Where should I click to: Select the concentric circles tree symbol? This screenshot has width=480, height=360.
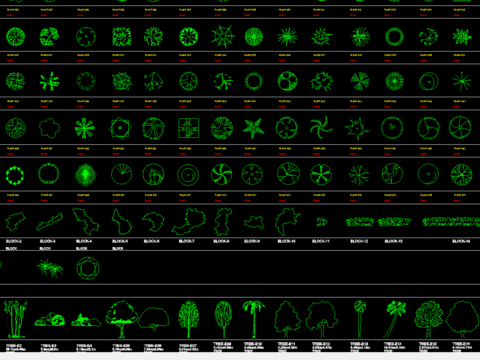pyautogui.click(x=188, y=175)
